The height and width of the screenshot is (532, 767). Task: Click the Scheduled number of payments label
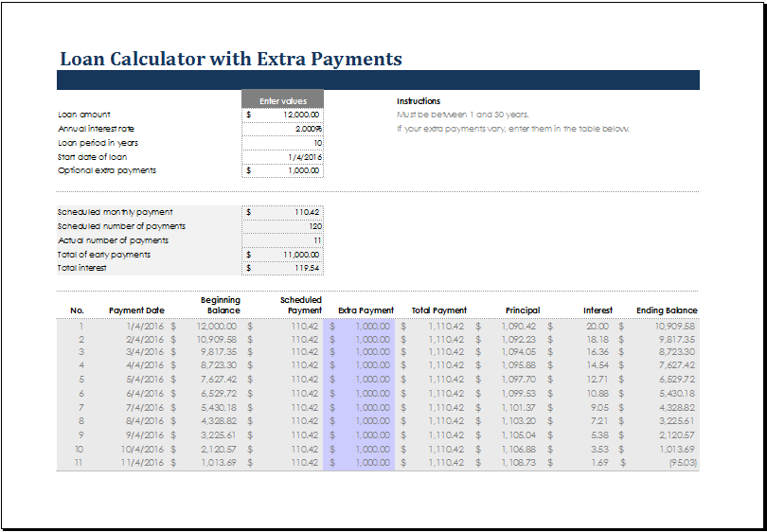[x=121, y=226]
